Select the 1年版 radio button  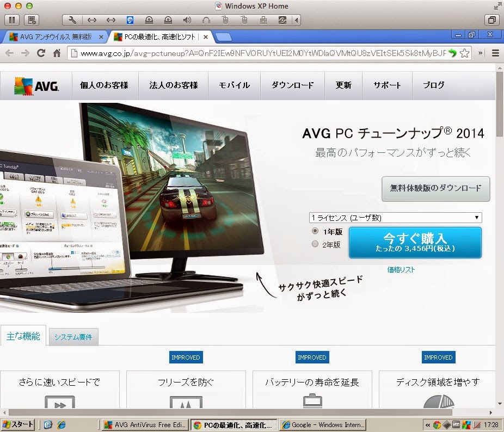click(315, 231)
